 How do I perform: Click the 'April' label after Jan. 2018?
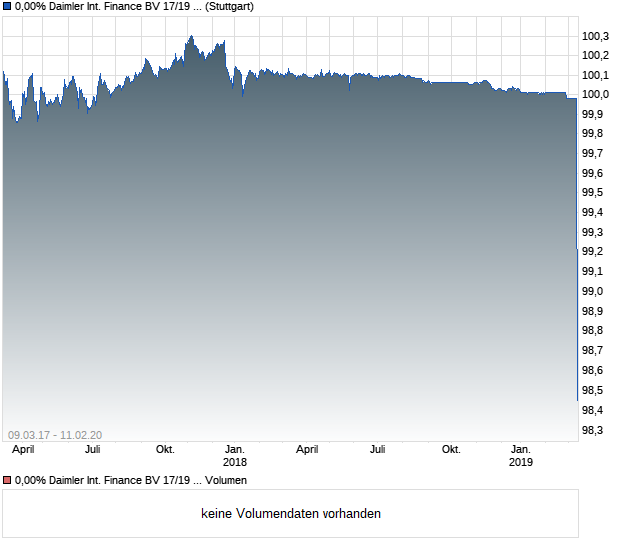pos(307,450)
